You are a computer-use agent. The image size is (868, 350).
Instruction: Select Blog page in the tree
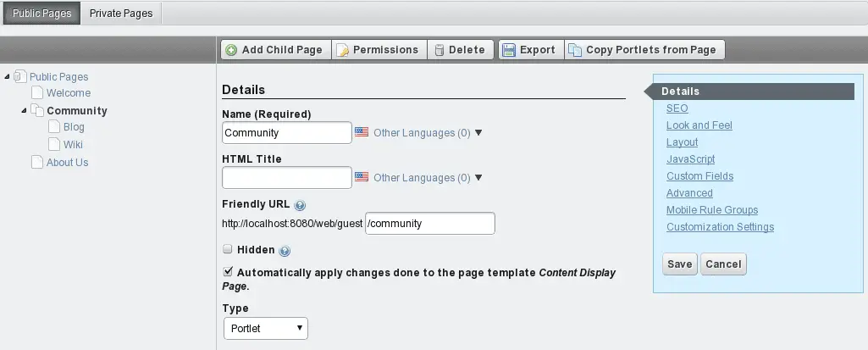pyautogui.click(x=74, y=127)
